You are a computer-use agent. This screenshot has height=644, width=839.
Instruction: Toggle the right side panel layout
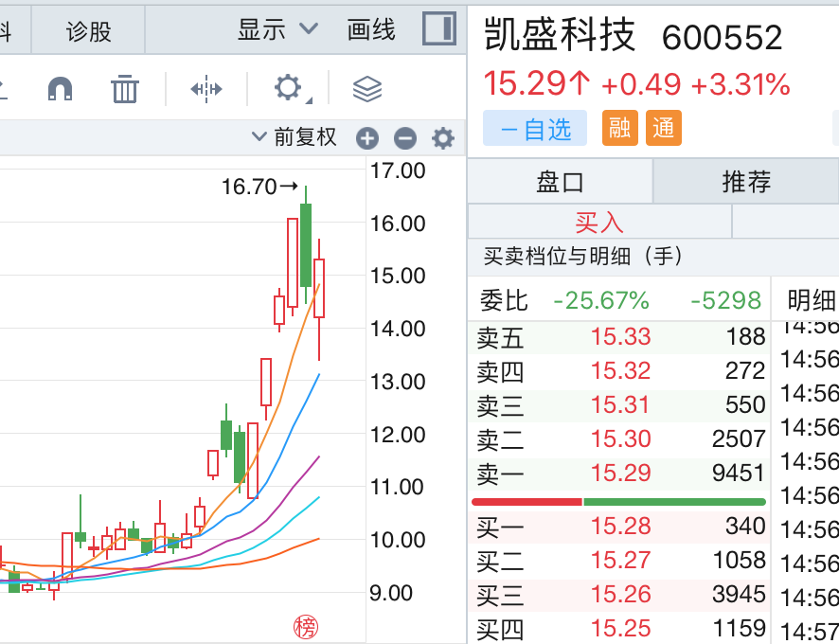click(438, 28)
